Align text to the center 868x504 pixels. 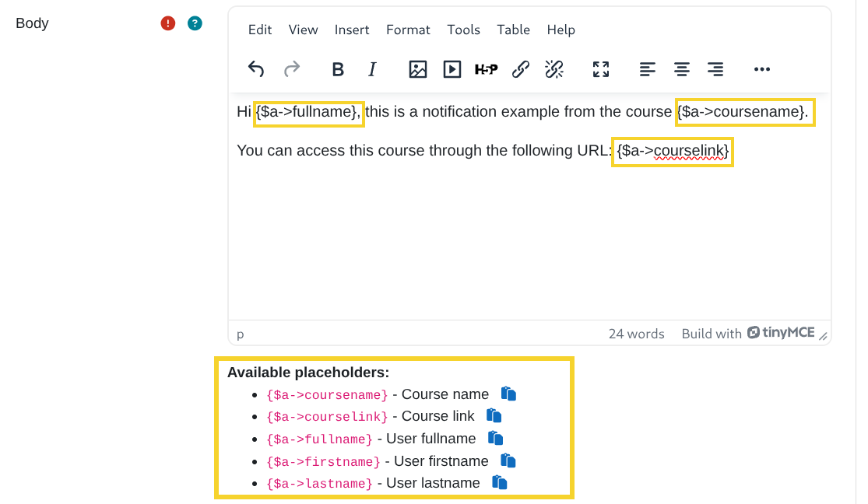pos(682,69)
